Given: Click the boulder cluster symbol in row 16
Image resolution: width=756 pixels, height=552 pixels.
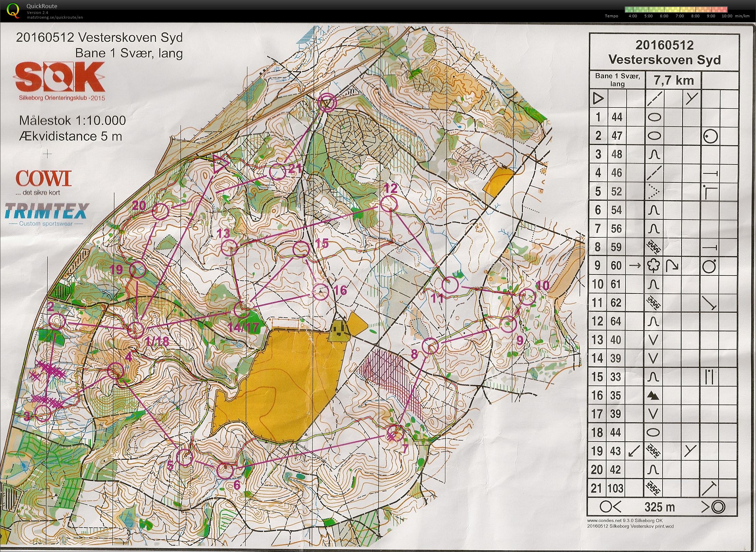Looking at the screenshot, I should (653, 395).
